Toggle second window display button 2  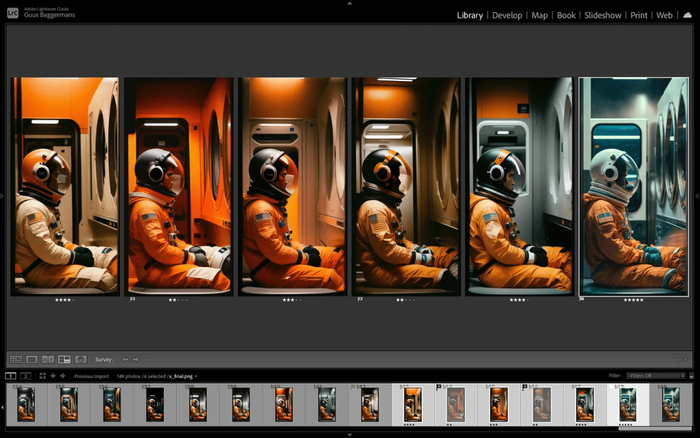click(x=25, y=376)
